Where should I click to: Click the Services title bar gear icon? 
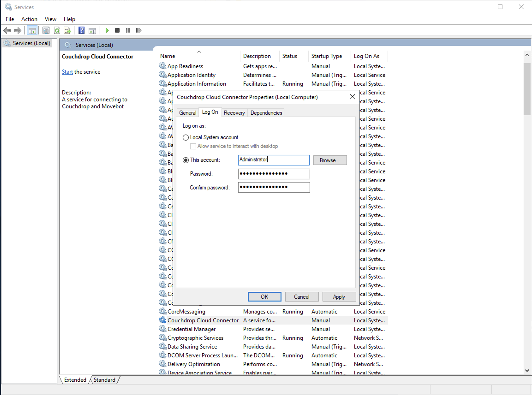(x=8, y=7)
